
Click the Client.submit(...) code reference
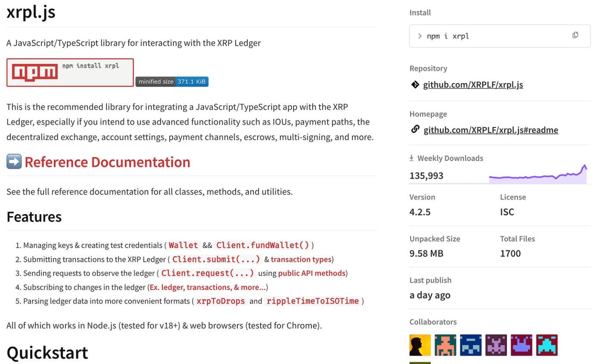(x=217, y=259)
